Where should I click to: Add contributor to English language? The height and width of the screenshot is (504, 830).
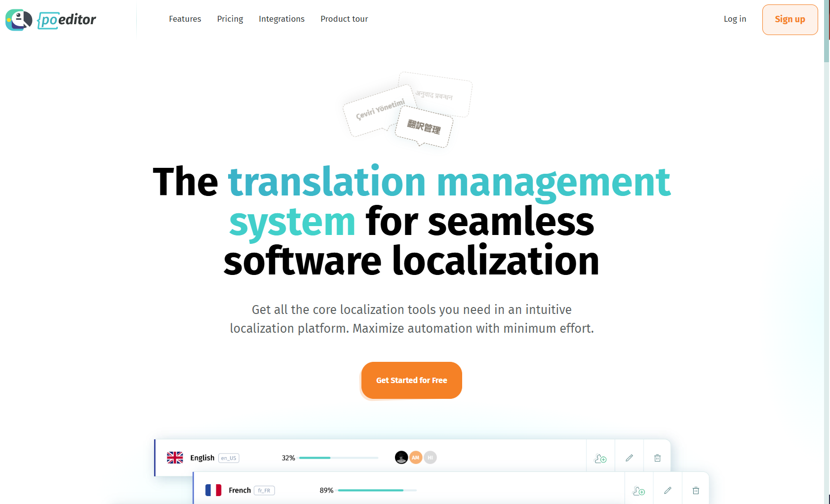click(600, 458)
